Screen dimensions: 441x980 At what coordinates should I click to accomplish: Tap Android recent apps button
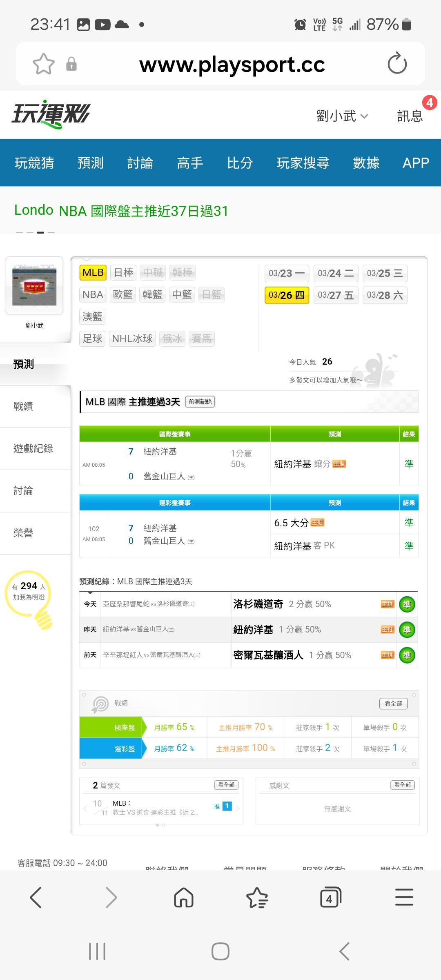point(97,951)
